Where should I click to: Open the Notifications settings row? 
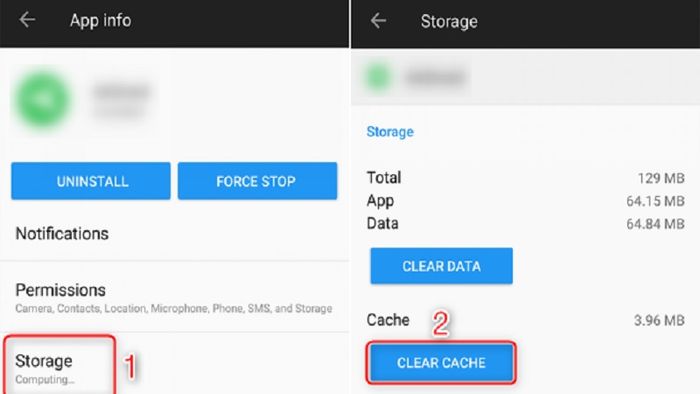point(175,234)
